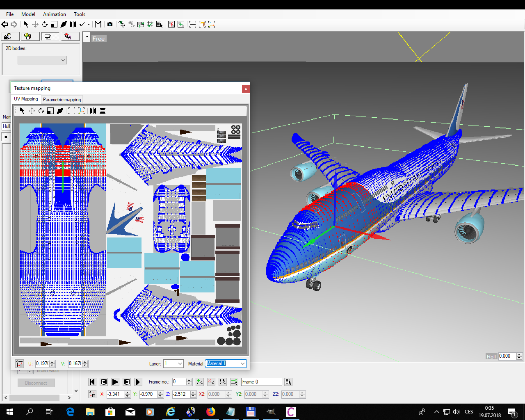Switch to the Parametric mapping tab

tap(62, 100)
